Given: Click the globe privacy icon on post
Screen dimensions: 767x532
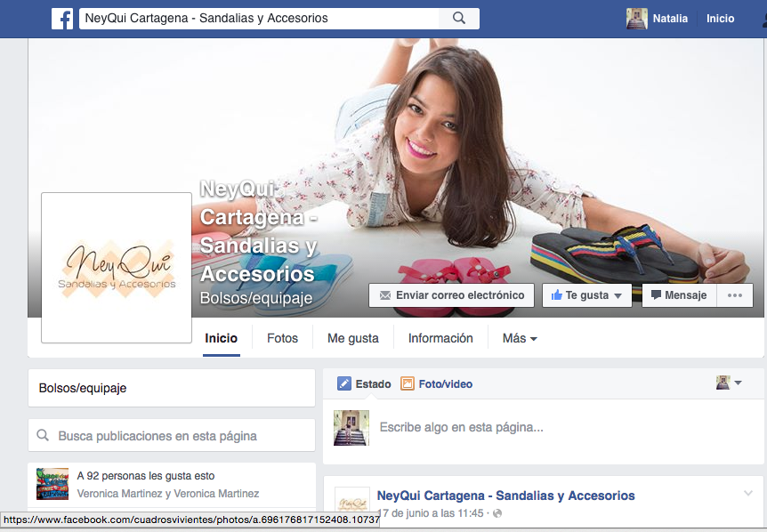Looking at the screenshot, I should (x=497, y=513).
